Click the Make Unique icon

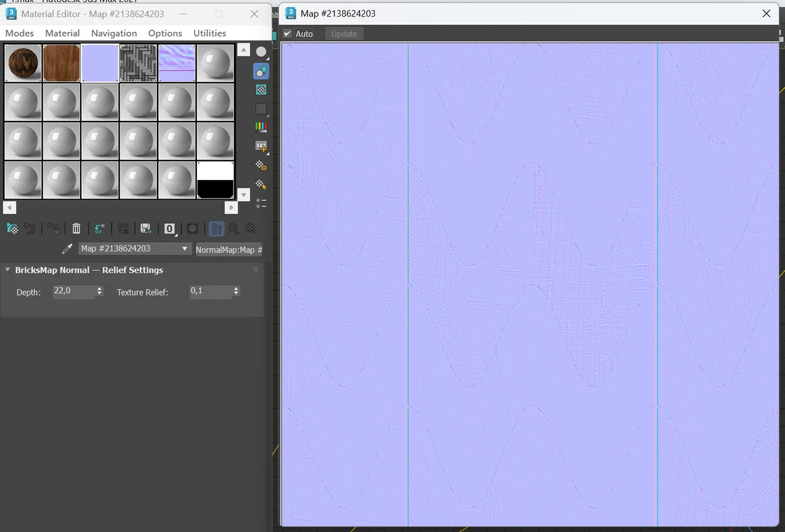pyautogui.click(x=123, y=228)
